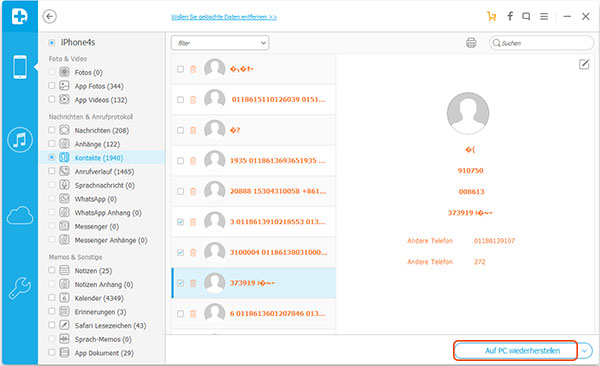The width and height of the screenshot is (600, 366).
Task: Click the Kalender category icon
Action: click(x=64, y=297)
